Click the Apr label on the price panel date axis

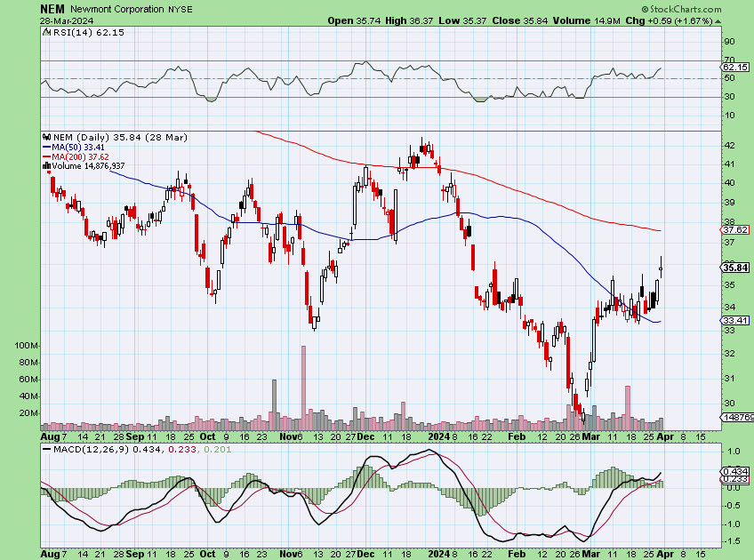coord(665,437)
